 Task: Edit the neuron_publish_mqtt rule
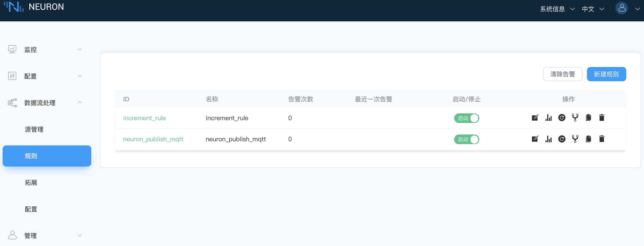535,139
